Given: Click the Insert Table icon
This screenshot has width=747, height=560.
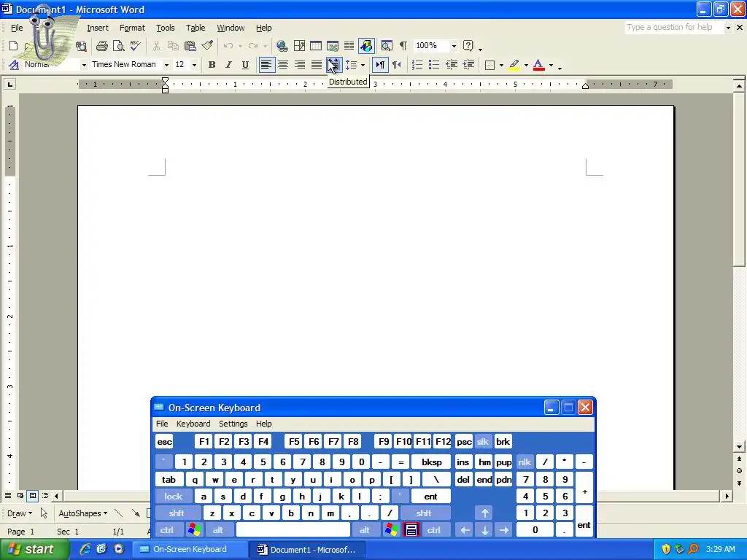Looking at the screenshot, I should [315, 46].
